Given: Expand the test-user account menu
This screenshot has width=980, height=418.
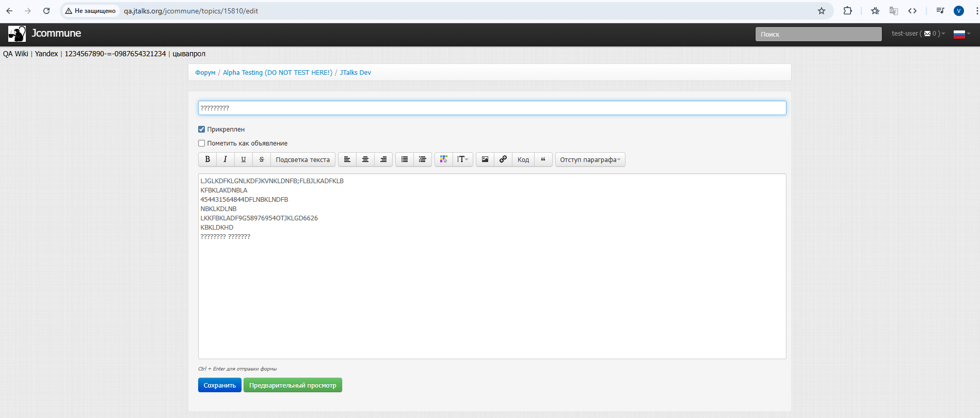Looking at the screenshot, I should (x=918, y=34).
